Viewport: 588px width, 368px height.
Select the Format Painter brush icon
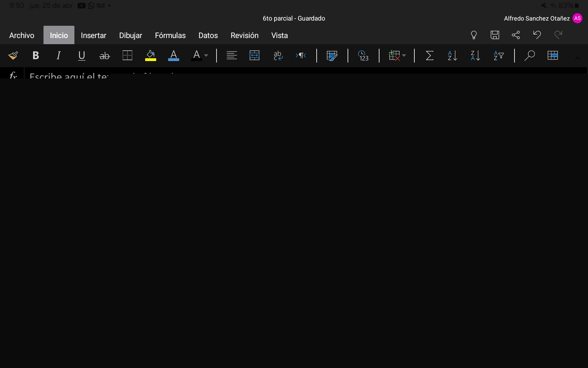[x=13, y=56]
